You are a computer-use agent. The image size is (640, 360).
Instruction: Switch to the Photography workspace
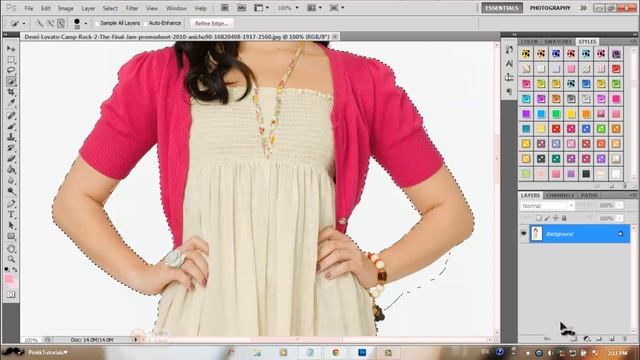(550, 8)
